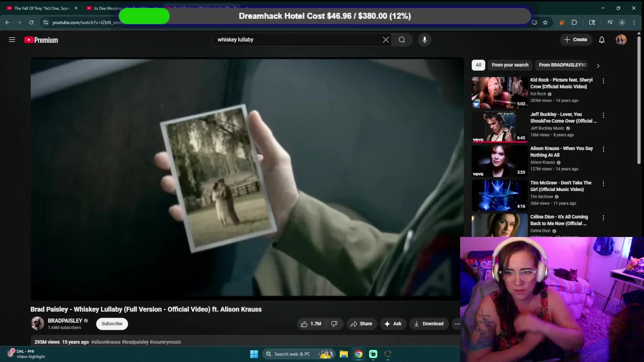Viewport: 644px width, 362px height.
Task: View site information icon
Action: 45,22
